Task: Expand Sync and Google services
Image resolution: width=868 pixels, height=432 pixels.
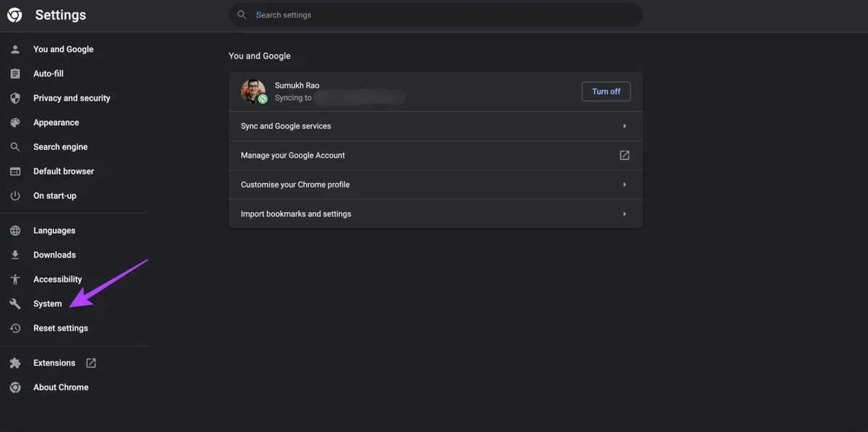Action: (x=435, y=126)
